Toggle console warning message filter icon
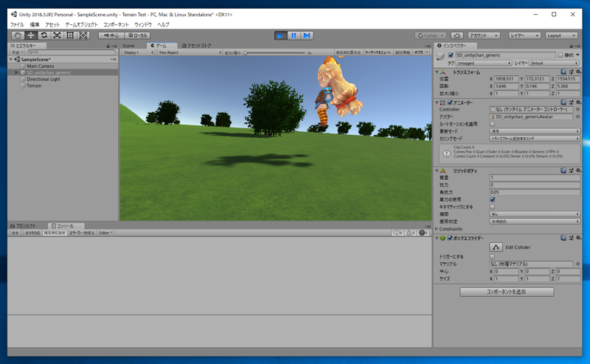 click(411, 233)
